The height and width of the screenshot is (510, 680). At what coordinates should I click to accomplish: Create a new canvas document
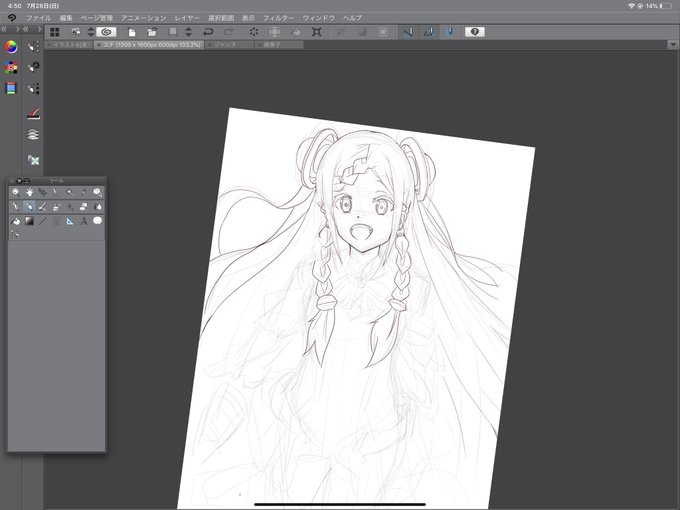point(131,32)
